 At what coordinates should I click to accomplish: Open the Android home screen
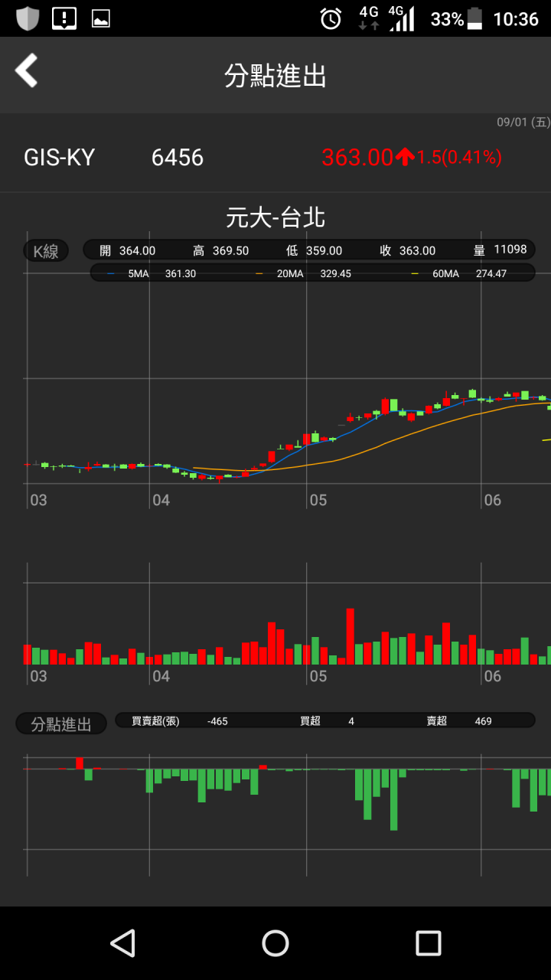[275, 942]
